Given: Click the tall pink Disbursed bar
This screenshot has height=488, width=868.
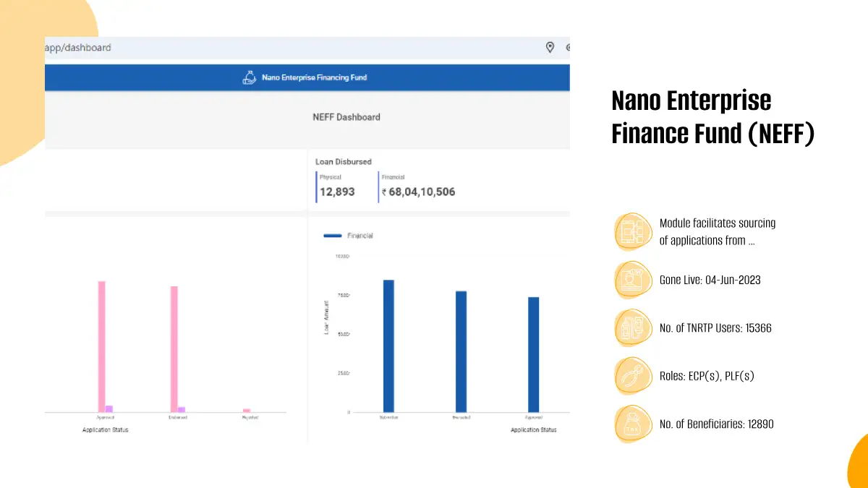Looking at the screenshot, I should (174, 348).
